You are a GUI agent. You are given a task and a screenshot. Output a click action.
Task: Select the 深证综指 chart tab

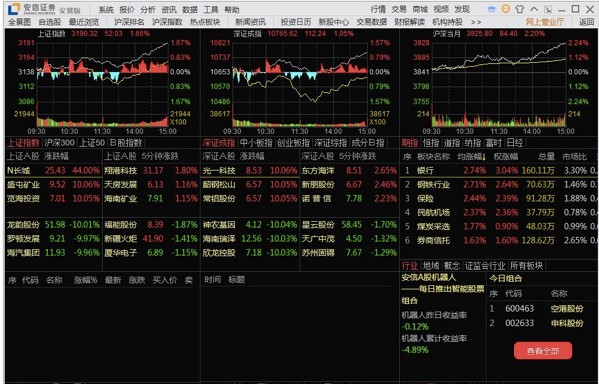tap(331, 143)
